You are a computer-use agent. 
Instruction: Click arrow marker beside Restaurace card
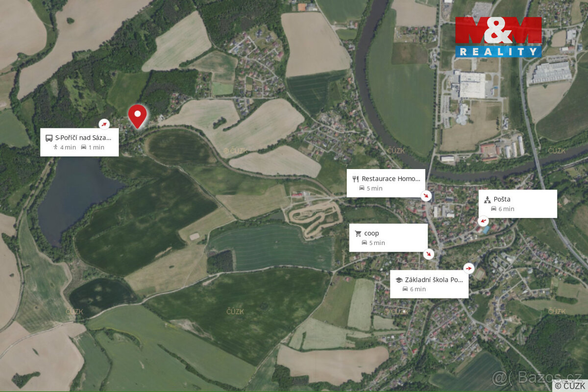pyautogui.click(x=427, y=196)
